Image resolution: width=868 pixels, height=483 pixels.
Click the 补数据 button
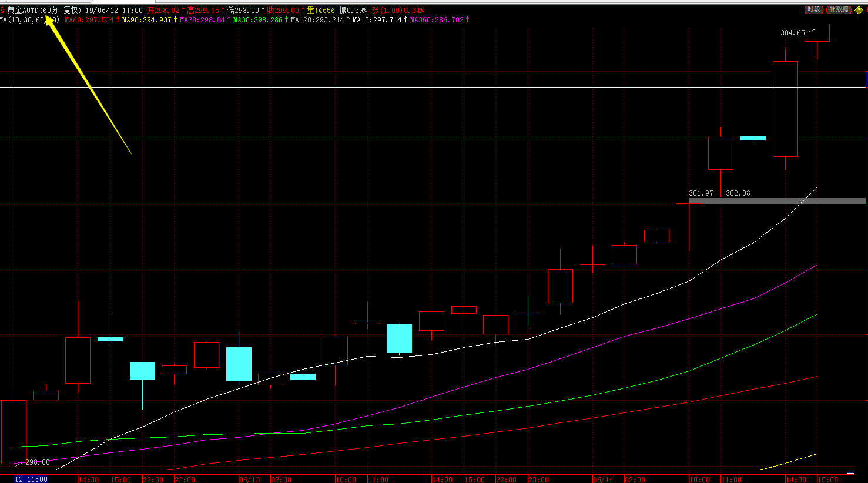click(x=839, y=10)
